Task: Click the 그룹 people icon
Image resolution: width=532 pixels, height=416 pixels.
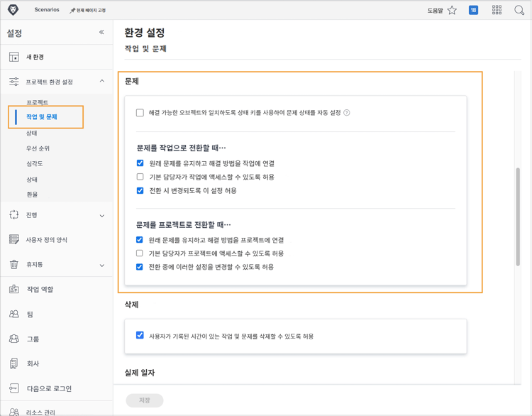Action: click(x=14, y=339)
